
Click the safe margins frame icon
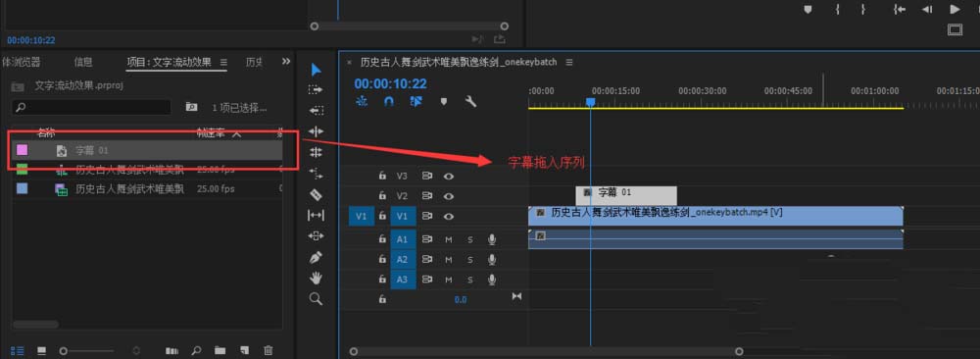[955, 29]
